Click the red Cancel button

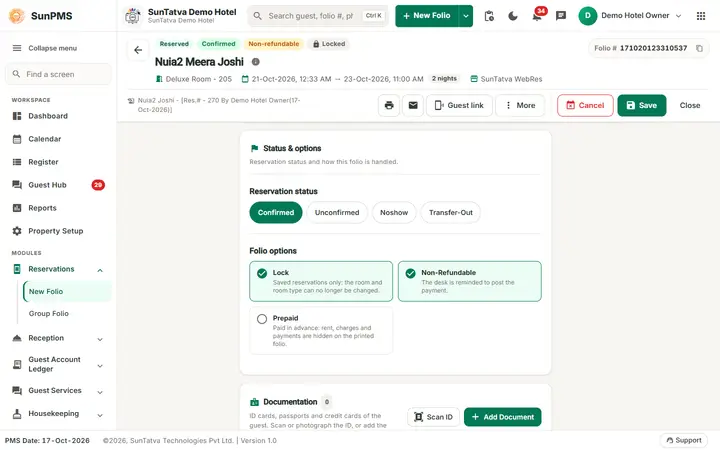(x=585, y=105)
